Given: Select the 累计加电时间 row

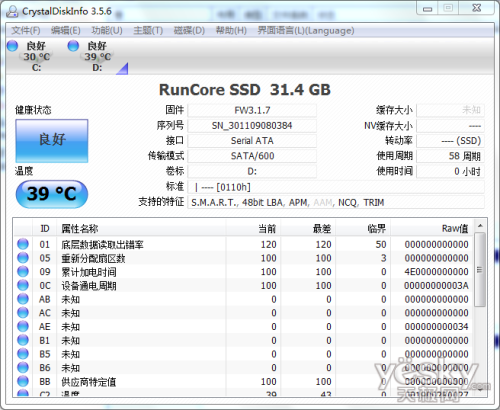Looking at the screenshot, I should click(243, 272).
